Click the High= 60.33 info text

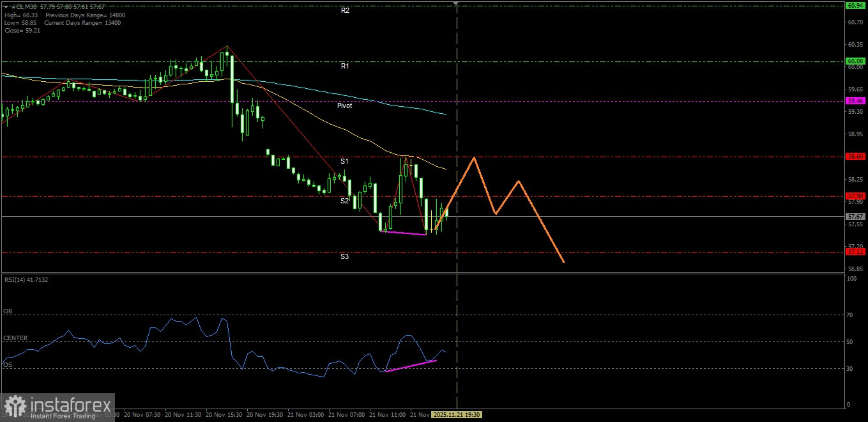click(20, 14)
